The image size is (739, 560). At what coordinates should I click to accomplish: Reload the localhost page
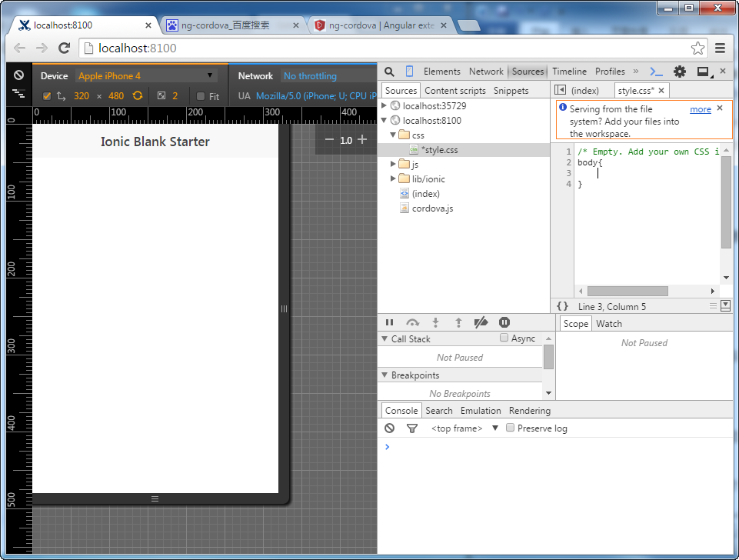[x=64, y=48]
